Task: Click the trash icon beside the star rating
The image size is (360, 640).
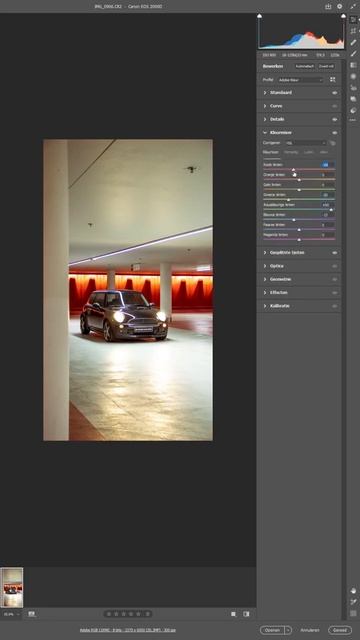Action: (x=148, y=614)
